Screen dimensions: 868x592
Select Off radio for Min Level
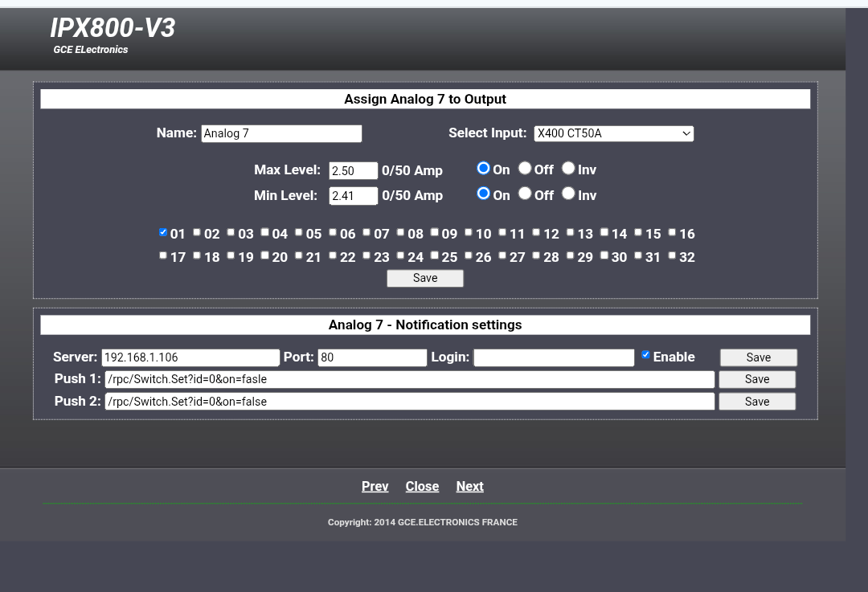tap(525, 193)
